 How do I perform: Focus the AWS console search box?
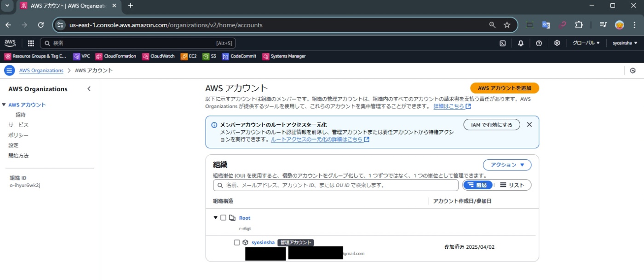coord(138,43)
